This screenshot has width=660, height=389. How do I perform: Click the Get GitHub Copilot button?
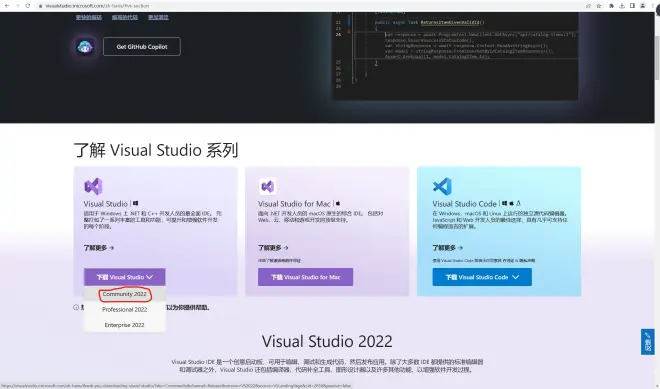click(x=142, y=47)
